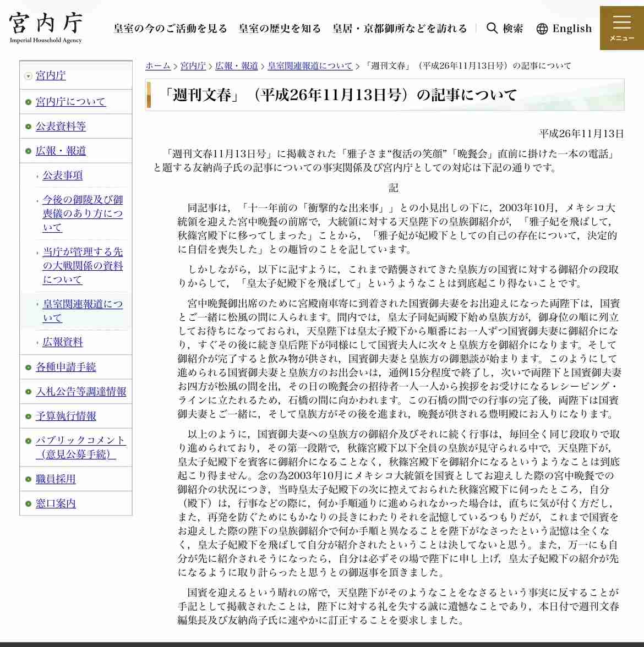This screenshot has height=647, width=644.
Task: Click green bullet beside 各種申請手続
Action: (x=28, y=368)
